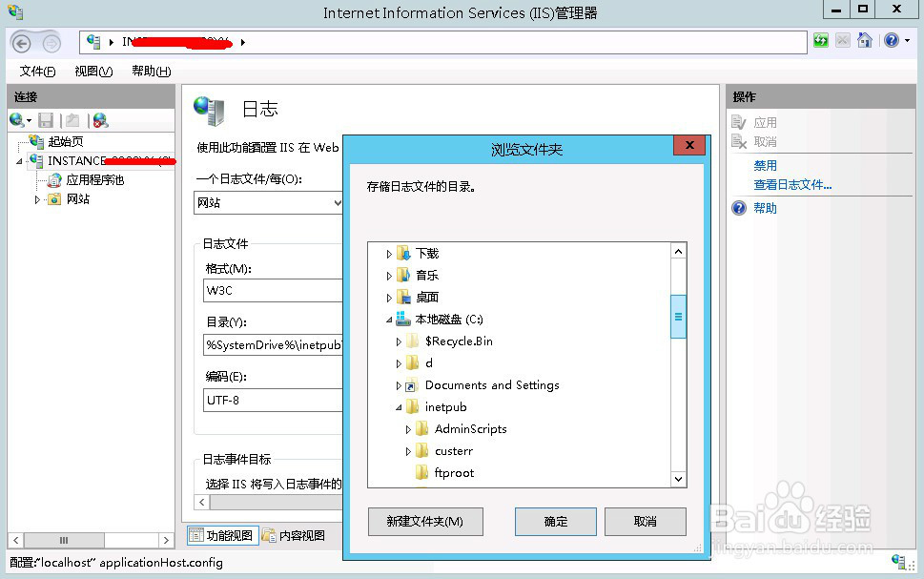Select the 音乐 music folder
The height and width of the screenshot is (579, 924).
pos(427,276)
